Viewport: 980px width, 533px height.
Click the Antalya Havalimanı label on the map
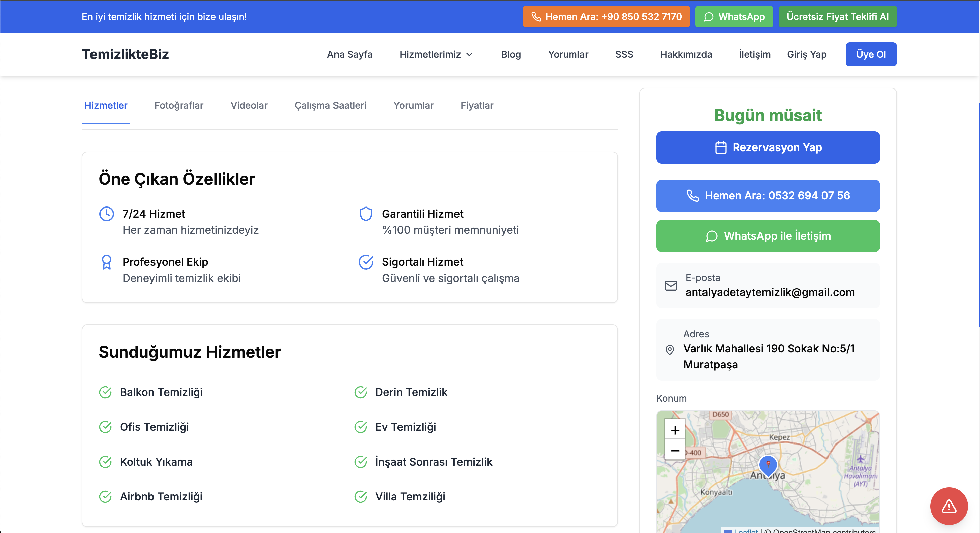861,476
